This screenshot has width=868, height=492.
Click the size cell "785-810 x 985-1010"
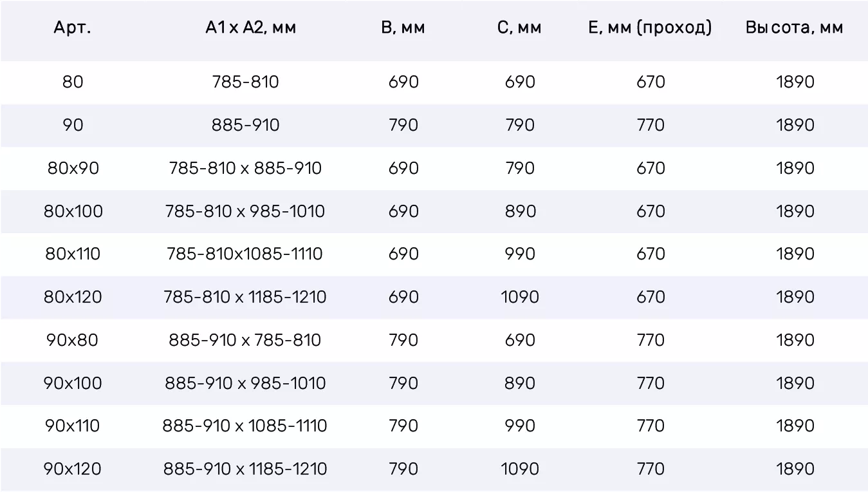[x=245, y=211]
